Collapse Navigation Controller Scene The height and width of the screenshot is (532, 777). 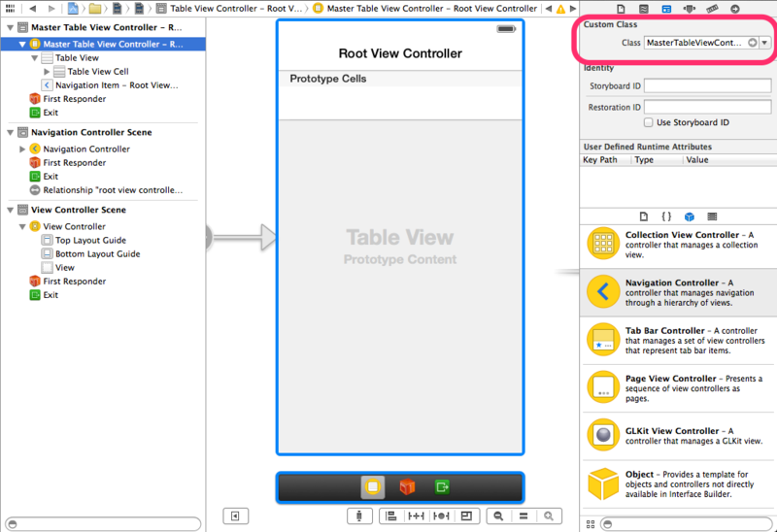pyautogui.click(x=10, y=133)
